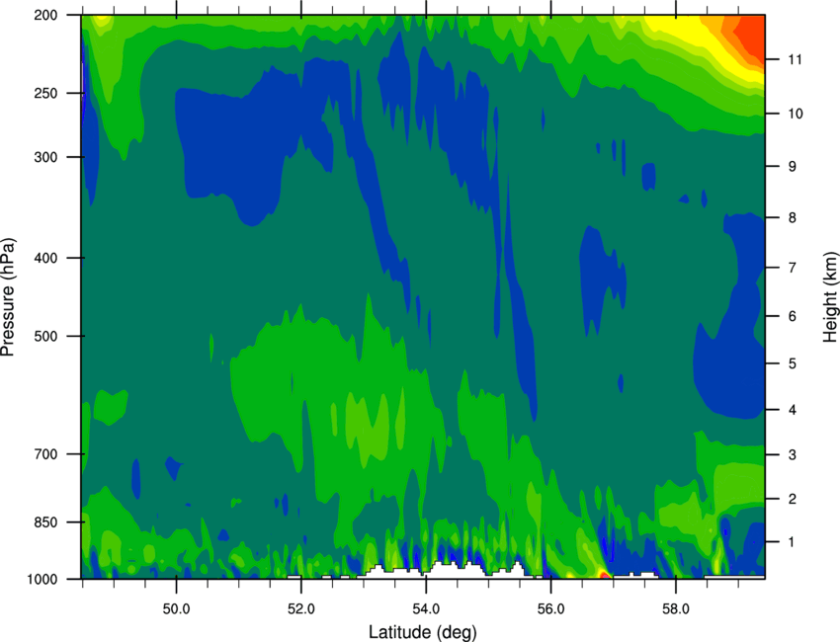Pick the 1 km height label

(793, 542)
